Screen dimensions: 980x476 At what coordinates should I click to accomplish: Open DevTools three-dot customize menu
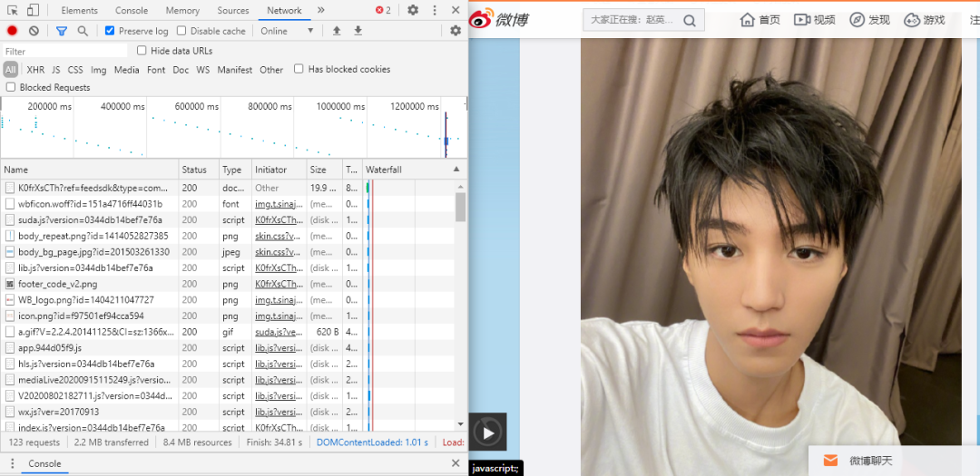point(434,10)
